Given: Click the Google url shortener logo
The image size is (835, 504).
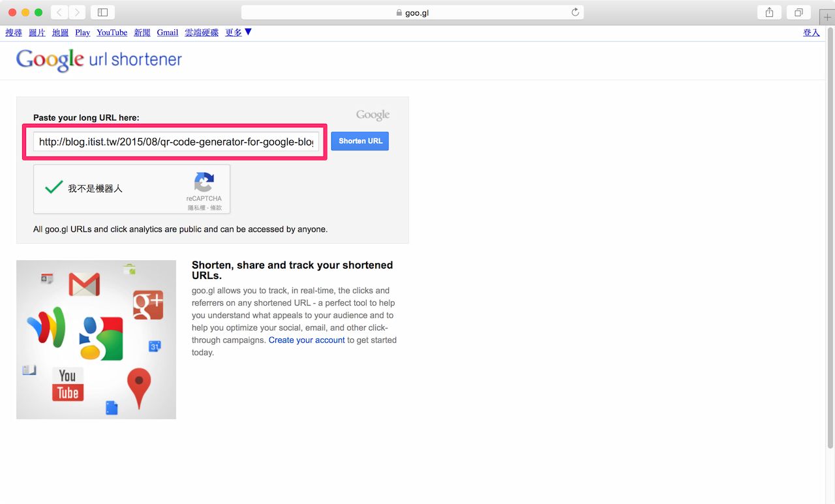Looking at the screenshot, I should [x=99, y=60].
